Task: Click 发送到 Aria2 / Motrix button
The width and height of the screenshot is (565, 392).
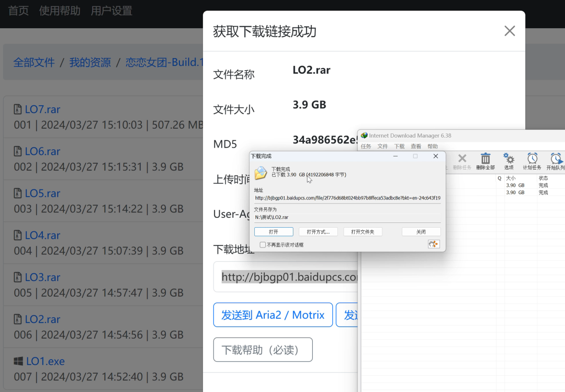Action: (273, 315)
